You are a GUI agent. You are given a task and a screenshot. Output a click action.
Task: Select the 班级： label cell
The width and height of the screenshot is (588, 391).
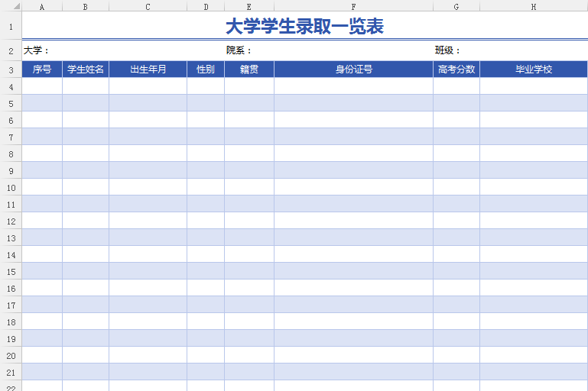coord(448,50)
